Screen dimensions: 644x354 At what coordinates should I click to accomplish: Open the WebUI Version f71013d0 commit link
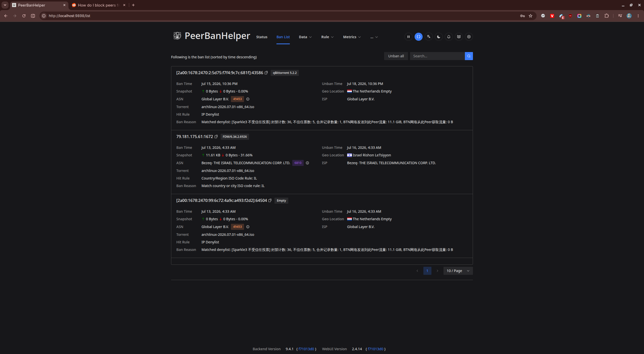point(375,349)
